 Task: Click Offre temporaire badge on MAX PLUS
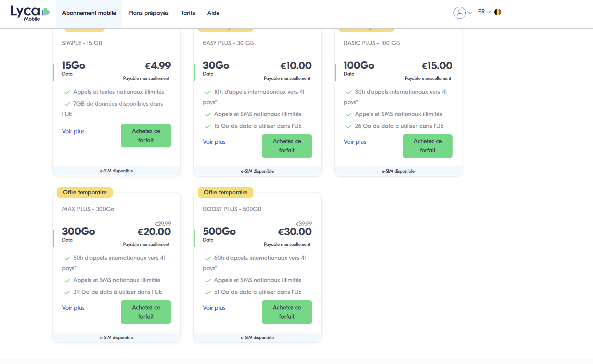point(85,193)
